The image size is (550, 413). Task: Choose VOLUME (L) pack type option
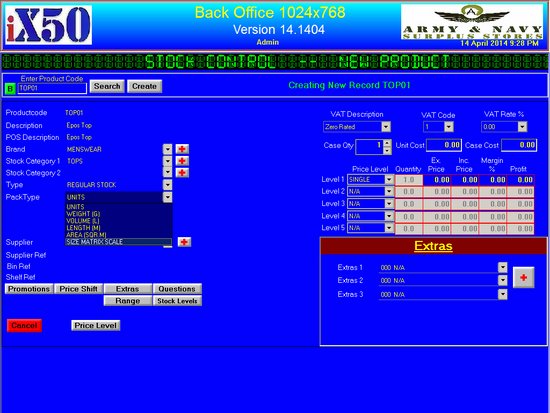point(119,221)
